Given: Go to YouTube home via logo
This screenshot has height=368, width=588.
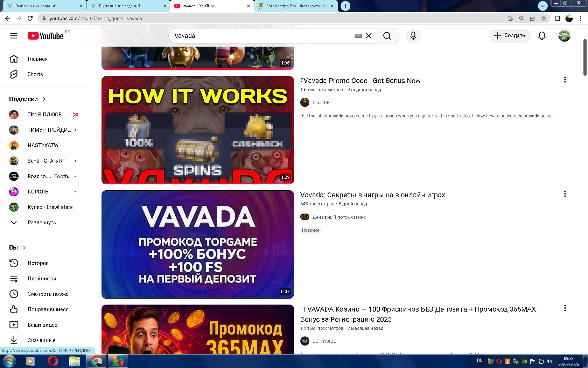Looking at the screenshot, I should coord(45,36).
